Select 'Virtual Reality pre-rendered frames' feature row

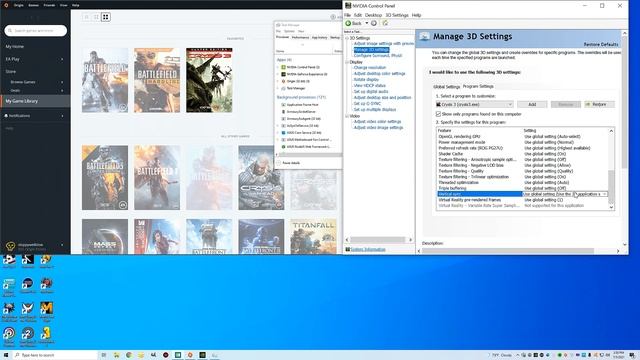522,200
